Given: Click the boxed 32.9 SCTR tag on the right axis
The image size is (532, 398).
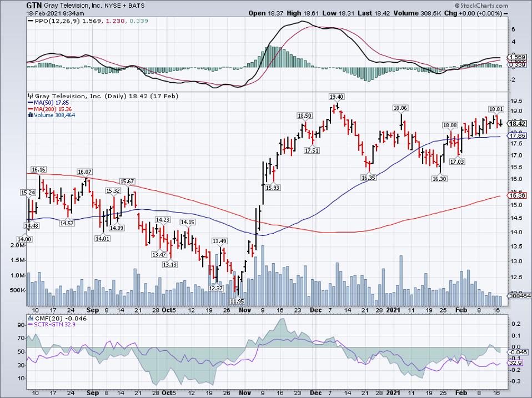Looking at the screenshot, I should click(516, 364).
